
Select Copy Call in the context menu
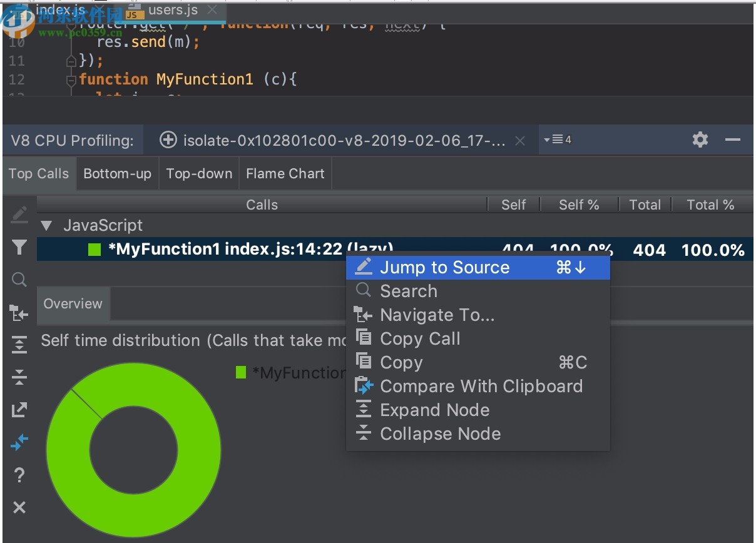coord(419,338)
